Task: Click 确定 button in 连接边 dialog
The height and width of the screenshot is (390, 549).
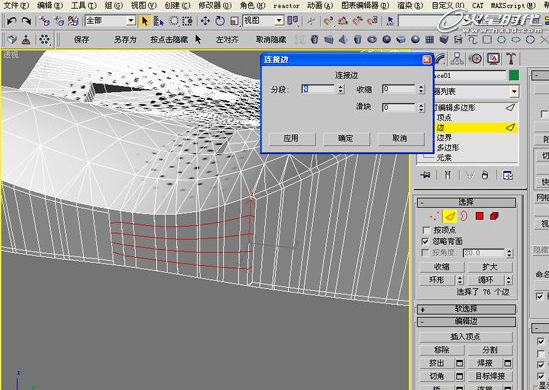Action: 346,138
